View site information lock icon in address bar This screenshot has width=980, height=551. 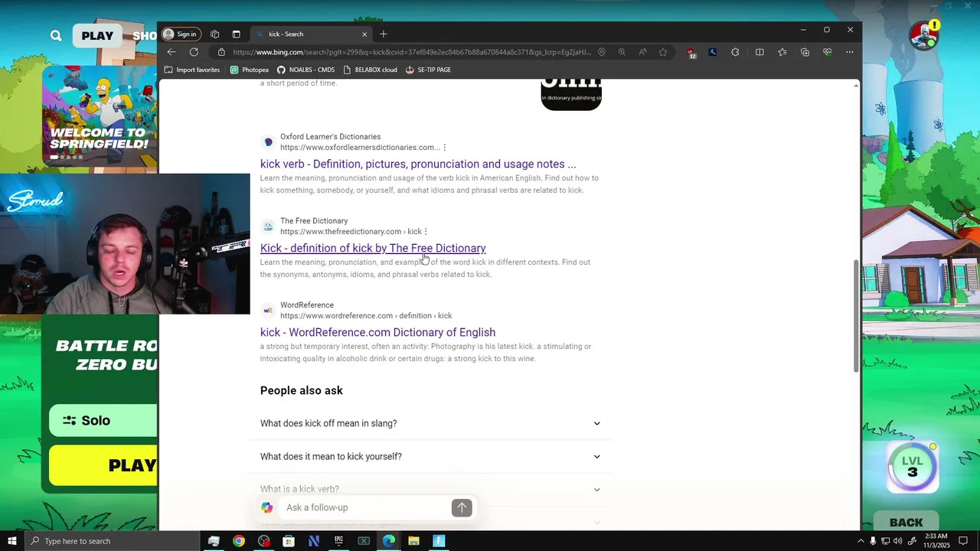click(x=221, y=52)
